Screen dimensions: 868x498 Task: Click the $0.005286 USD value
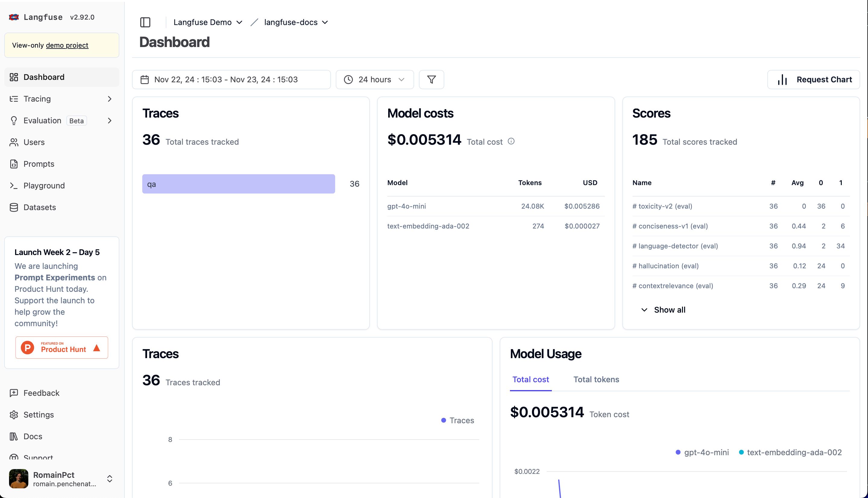pyautogui.click(x=582, y=206)
